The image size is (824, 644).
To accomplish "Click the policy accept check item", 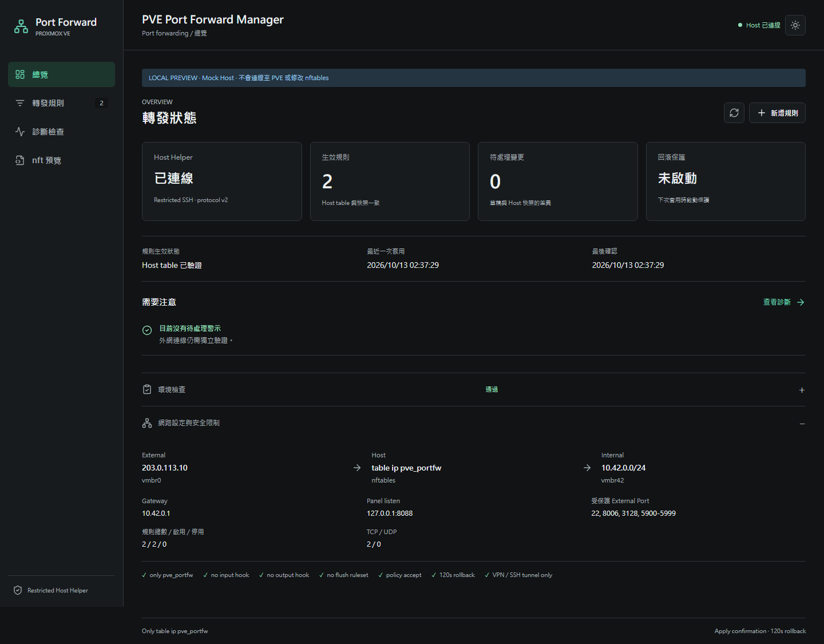I will pyautogui.click(x=399, y=575).
